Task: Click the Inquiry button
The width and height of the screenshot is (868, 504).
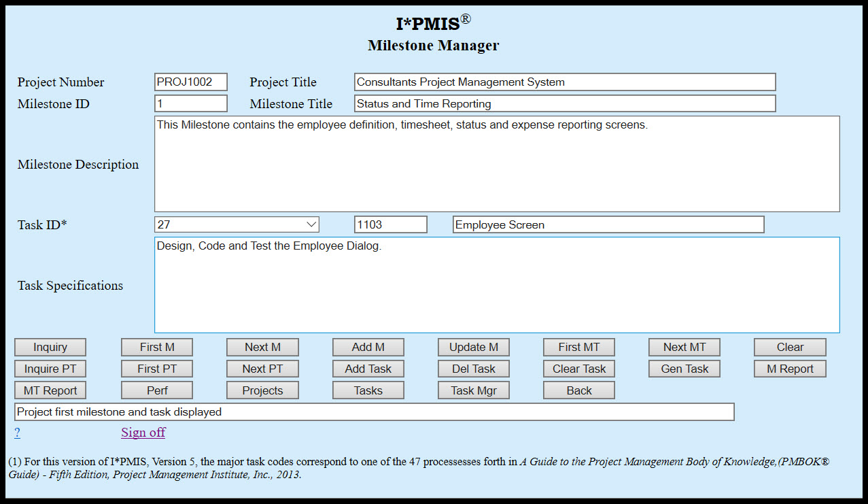Action: (x=50, y=347)
